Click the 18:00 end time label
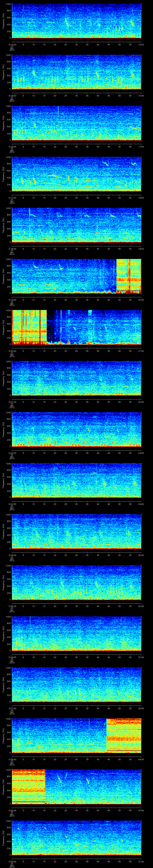 tap(141, 197)
